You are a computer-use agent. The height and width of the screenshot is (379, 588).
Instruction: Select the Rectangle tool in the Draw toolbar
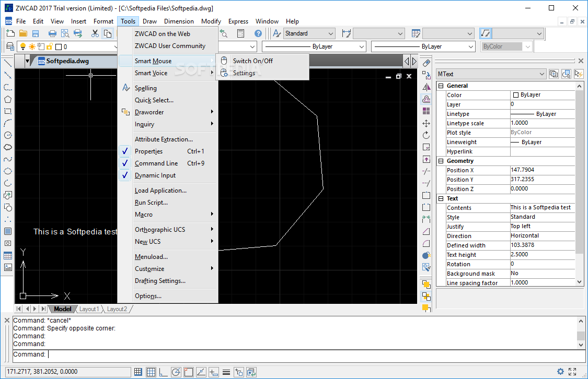click(x=7, y=111)
